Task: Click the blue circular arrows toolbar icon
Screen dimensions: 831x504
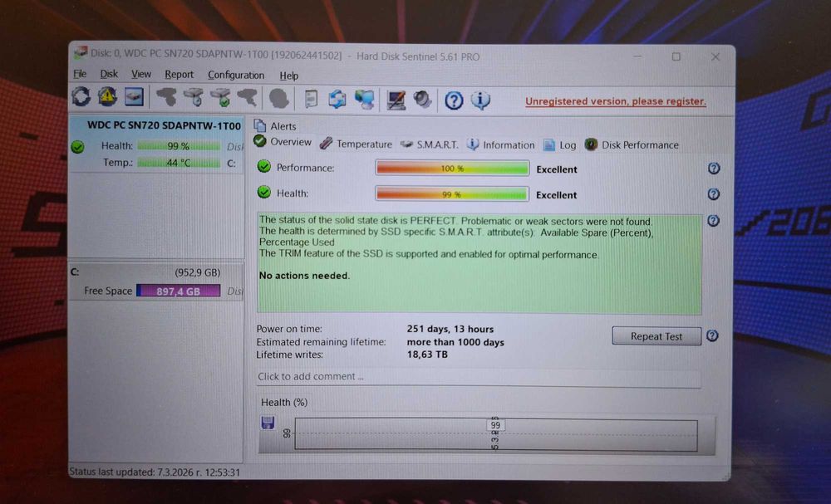Action: 337,99
